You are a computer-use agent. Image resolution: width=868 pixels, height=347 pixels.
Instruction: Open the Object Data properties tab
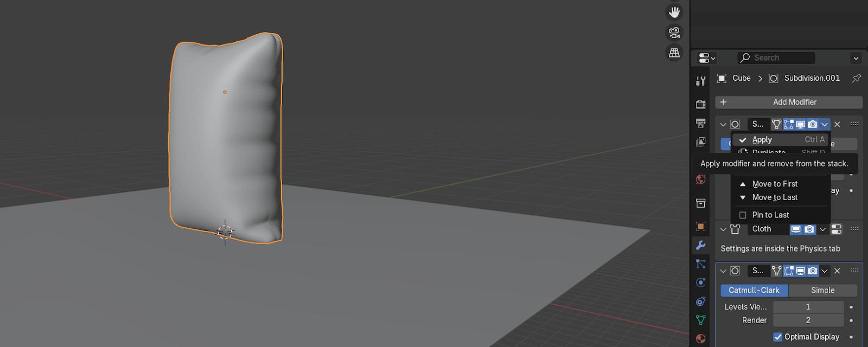tap(701, 320)
